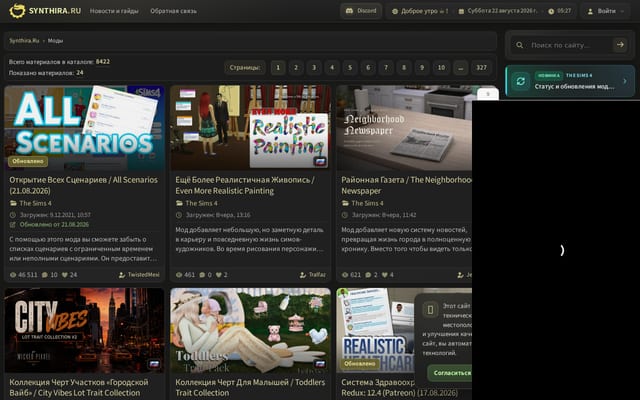Click the views eye icon beside 461

[x=179, y=275]
